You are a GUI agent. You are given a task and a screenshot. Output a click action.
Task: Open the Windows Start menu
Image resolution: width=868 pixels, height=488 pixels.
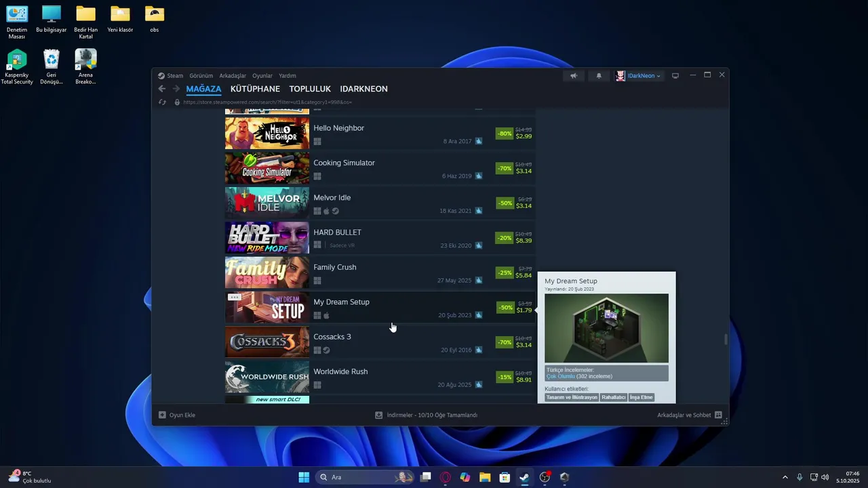[304, 477]
